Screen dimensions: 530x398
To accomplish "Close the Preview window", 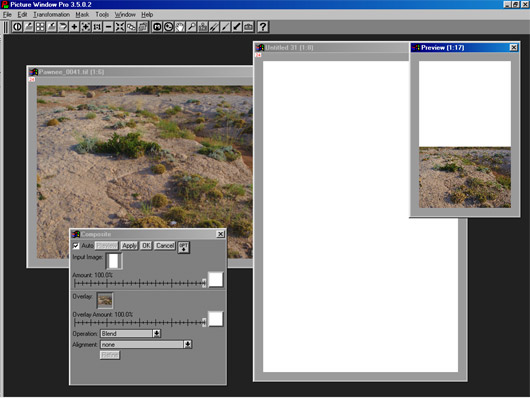I will (513, 48).
